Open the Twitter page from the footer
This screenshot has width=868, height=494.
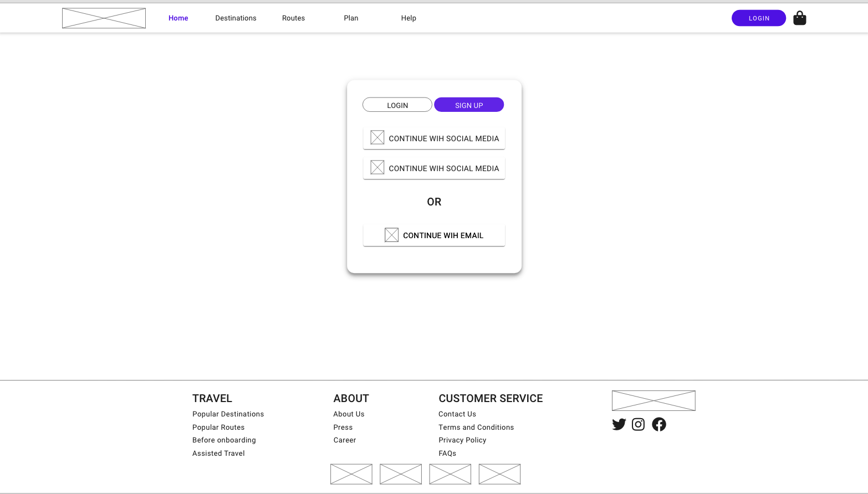pyautogui.click(x=619, y=424)
